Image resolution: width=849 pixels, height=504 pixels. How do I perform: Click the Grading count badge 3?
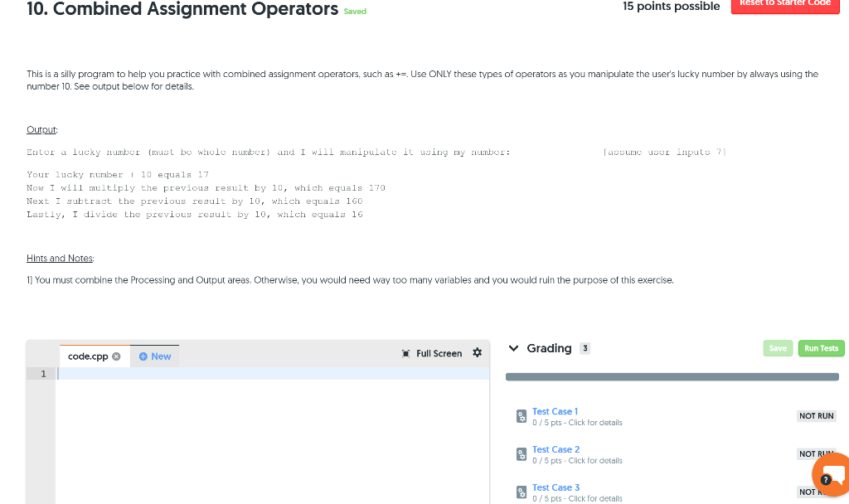[x=585, y=348]
